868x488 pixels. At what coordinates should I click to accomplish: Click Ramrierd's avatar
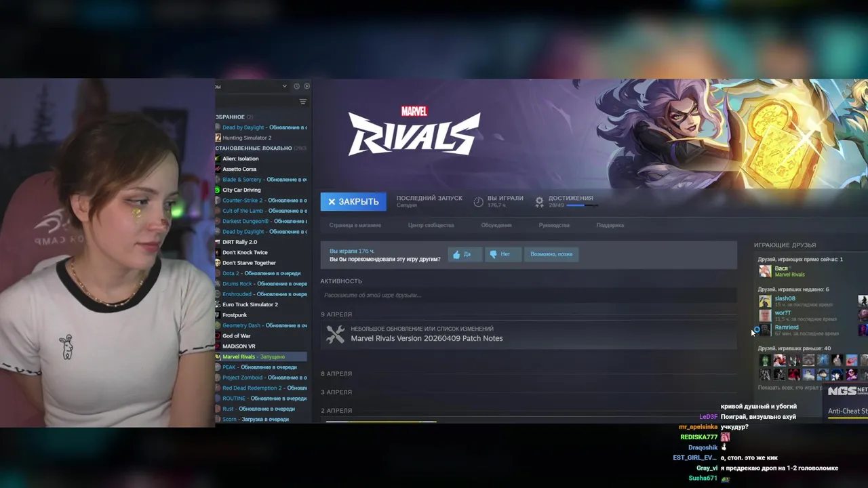pyautogui.click(x=765, y=330)
